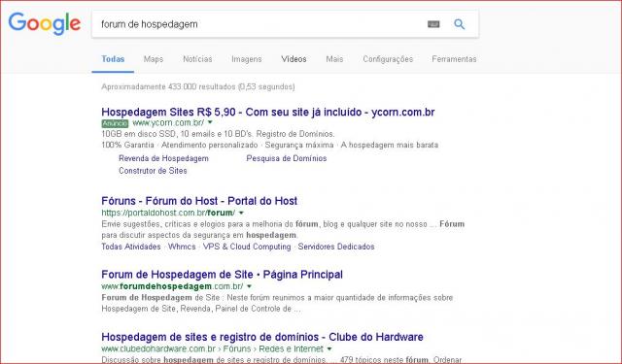Open the Fóruns - Fórum do Host result
Screen dimensions: 622x364
199,201
